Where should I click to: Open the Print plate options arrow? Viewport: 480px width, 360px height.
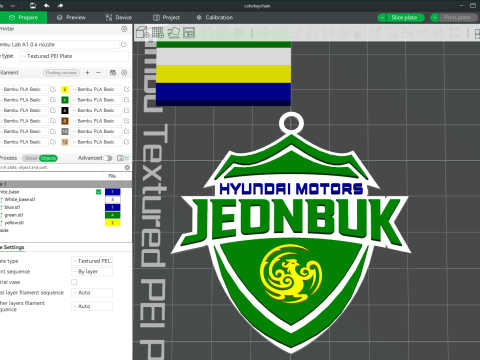(435, 18)
